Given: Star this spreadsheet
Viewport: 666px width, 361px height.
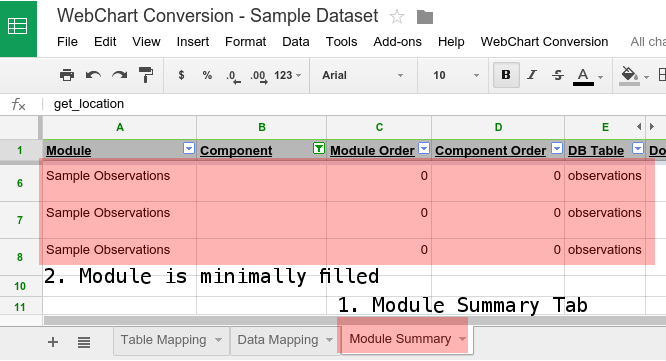Looking at the screenshot, I should [x=397, y=17].
